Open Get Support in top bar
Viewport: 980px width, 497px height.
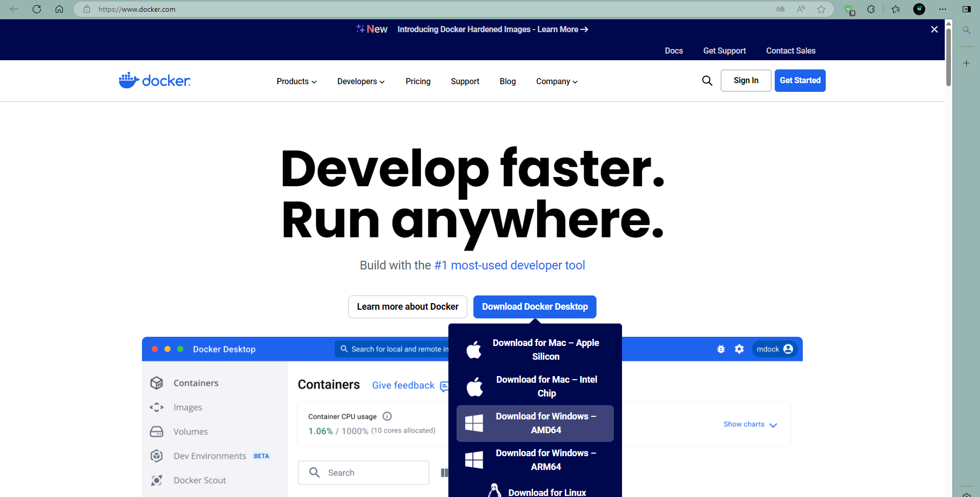[x=725, y=51]
